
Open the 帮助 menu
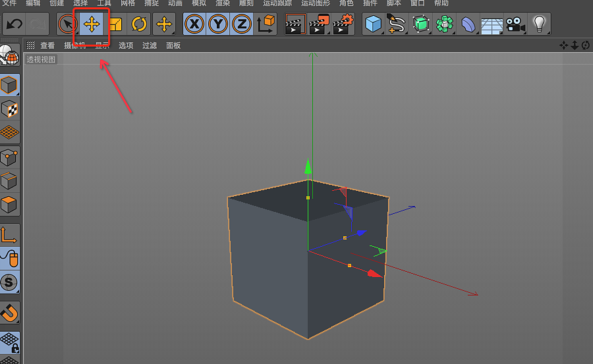[441, 3]
